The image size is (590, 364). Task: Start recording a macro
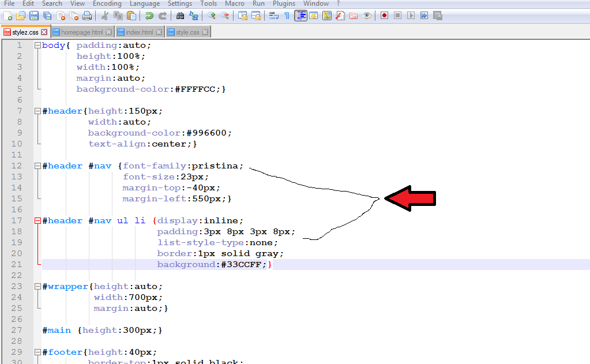pos(384,16)
